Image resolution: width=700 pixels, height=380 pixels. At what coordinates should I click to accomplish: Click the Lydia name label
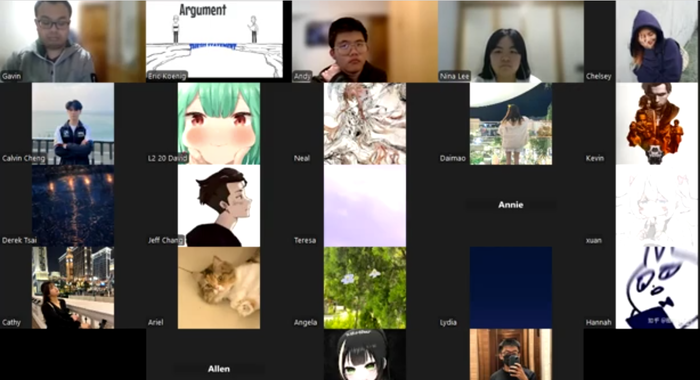click(x=448, y=322)
